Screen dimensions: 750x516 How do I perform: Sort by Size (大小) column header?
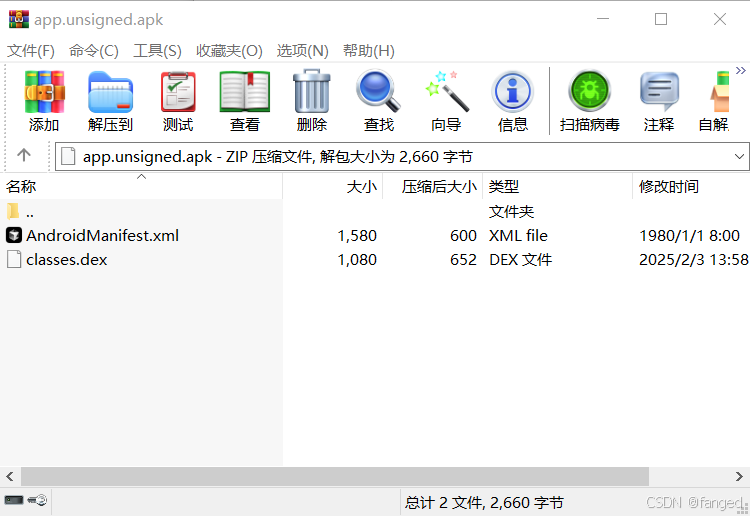pyautogui.click(x=333, y=186)
